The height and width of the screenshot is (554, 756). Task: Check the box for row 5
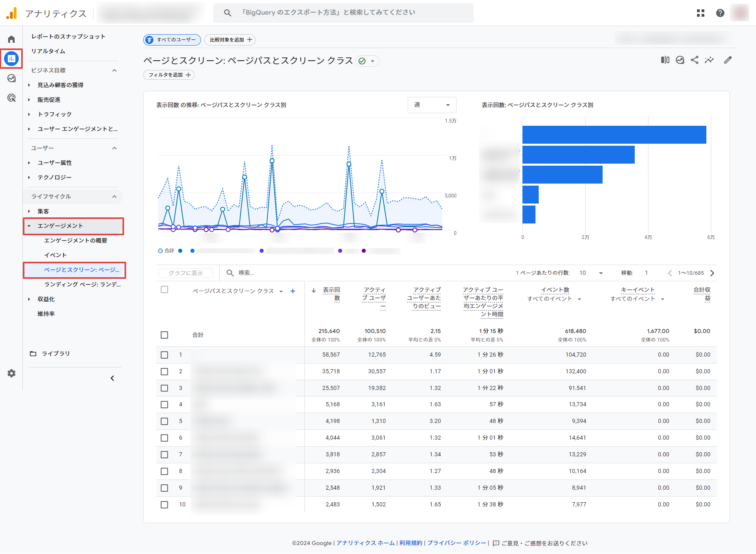(164, 421)
